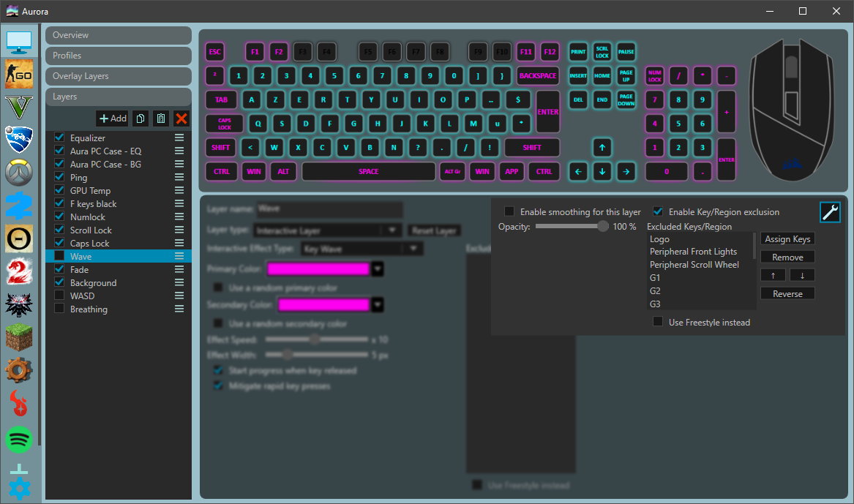Check Enable smoothing for this layer
This screenshot has height=504, width=854.
coord(509,211)
